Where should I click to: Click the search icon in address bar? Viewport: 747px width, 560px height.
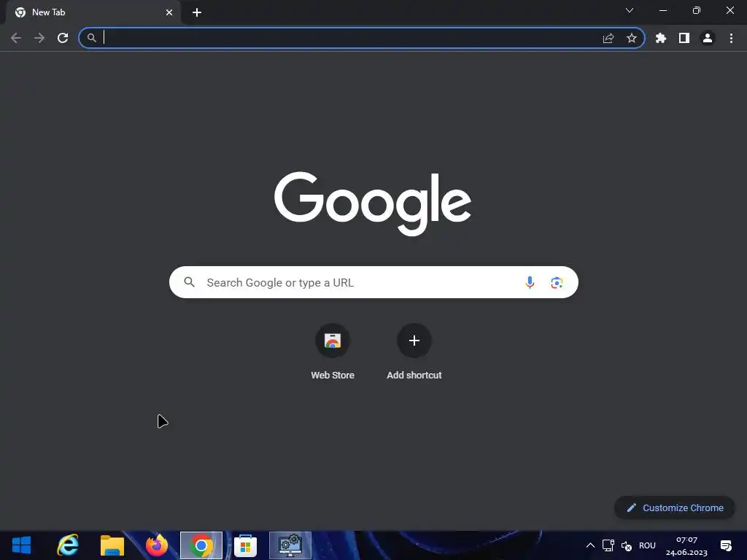(x=91, y=38)
